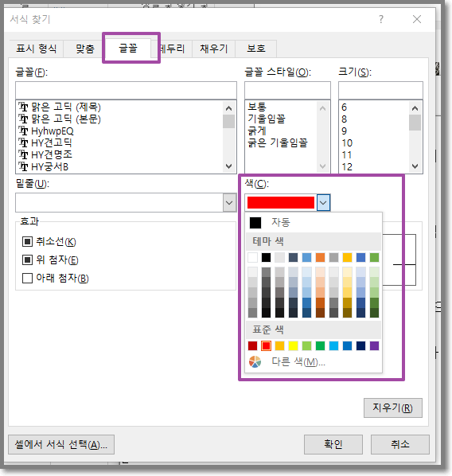Screen dimensions: 452x476
Task: Switch to the 표시 형식 tab
Action: [x=36, y=49]
